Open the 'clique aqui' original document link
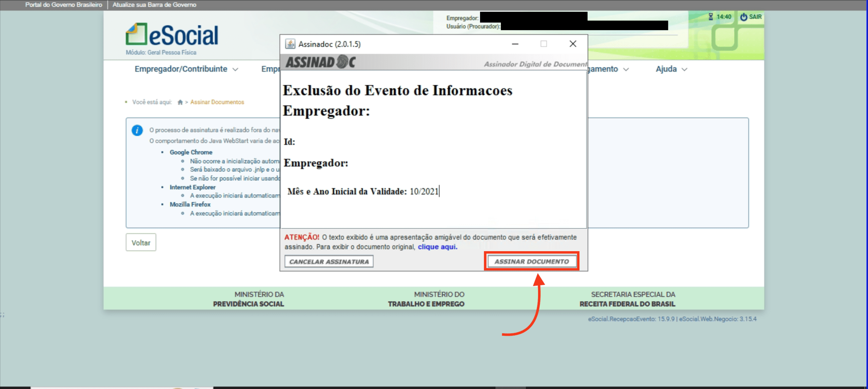This screenshot has width=868, height=389. [437, 247]
